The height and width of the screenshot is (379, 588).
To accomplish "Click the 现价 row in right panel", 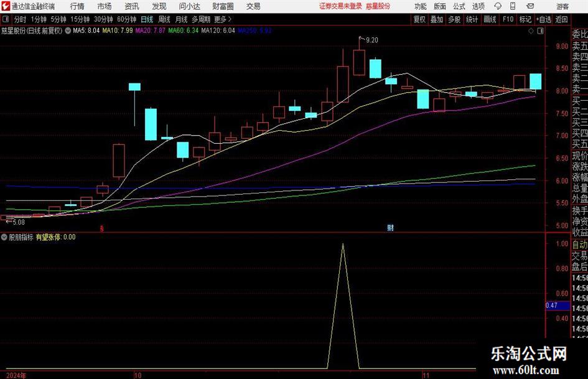I will tap(580, 156).
